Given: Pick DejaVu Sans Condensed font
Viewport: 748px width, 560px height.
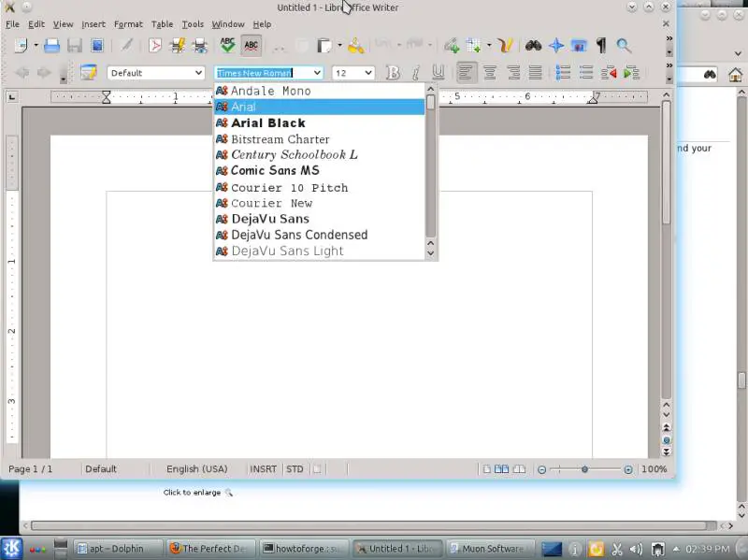Looking at the screenshot, I should coord(319,235).
